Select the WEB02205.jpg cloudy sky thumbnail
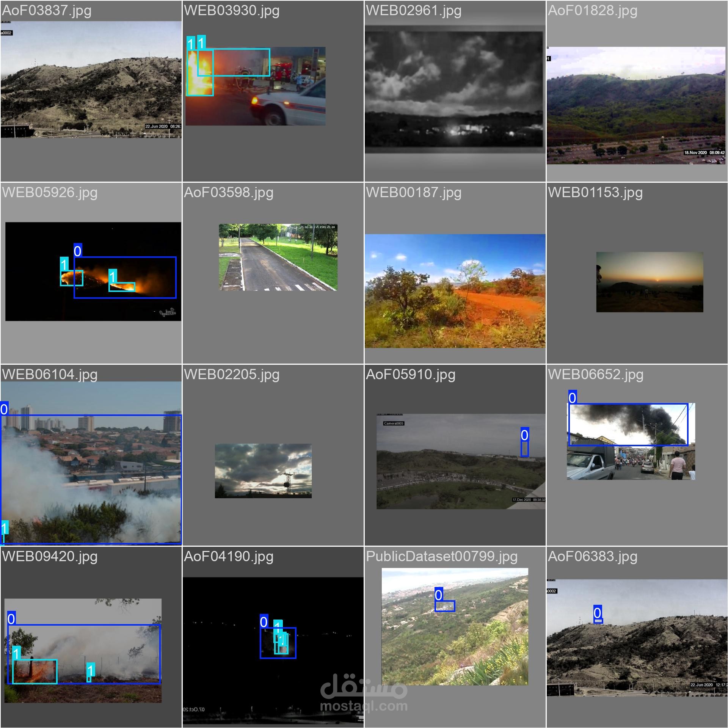Viewport: 728px width, 728px height. 263,471
